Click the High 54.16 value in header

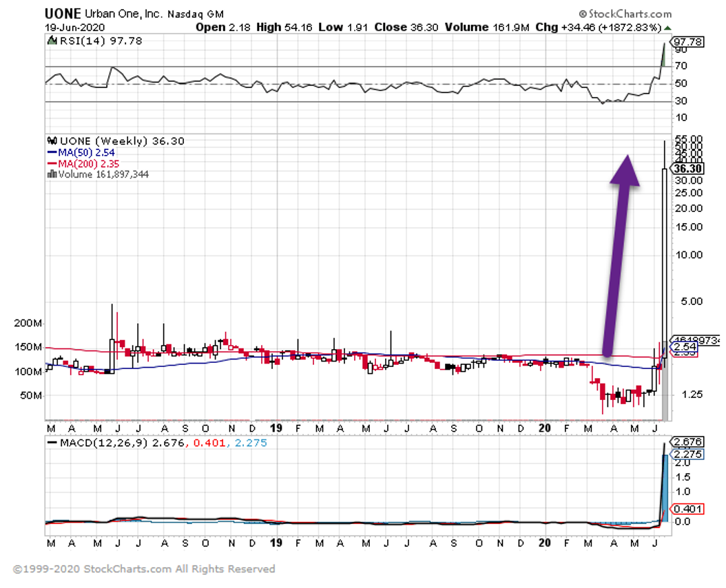pyautogui.click(x=284, y=28)
